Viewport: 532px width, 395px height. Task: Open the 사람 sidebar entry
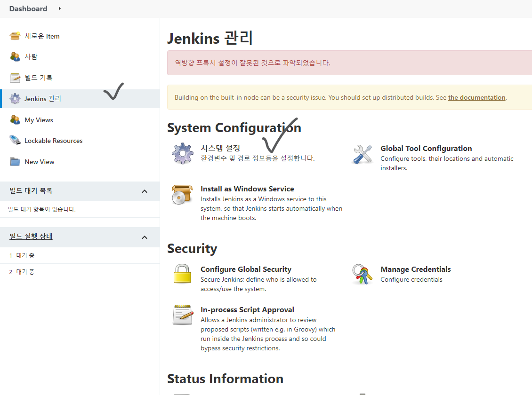pos(31,57)
